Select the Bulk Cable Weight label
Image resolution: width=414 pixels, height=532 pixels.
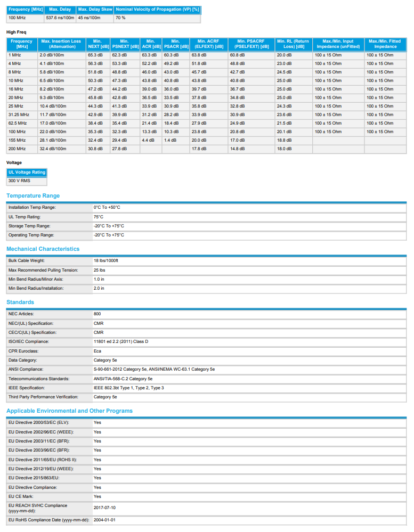coord(26,261)
